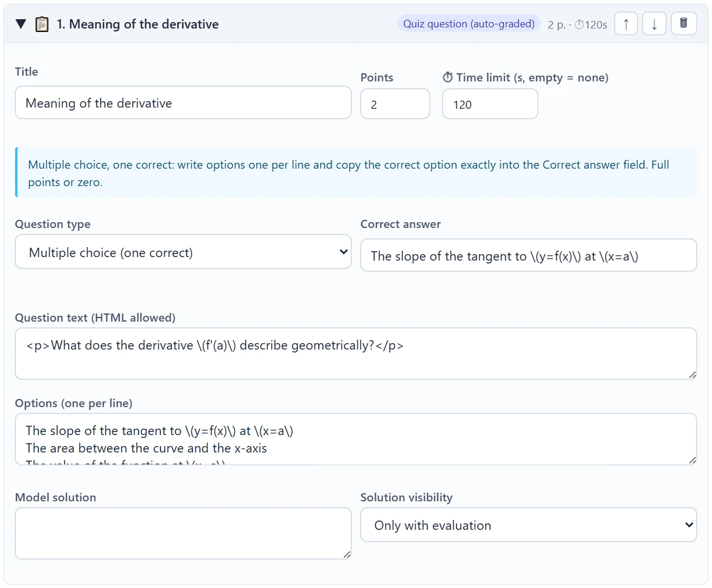Click the Model solution textarea
This screenshot has width=712, height=588.
183,533
